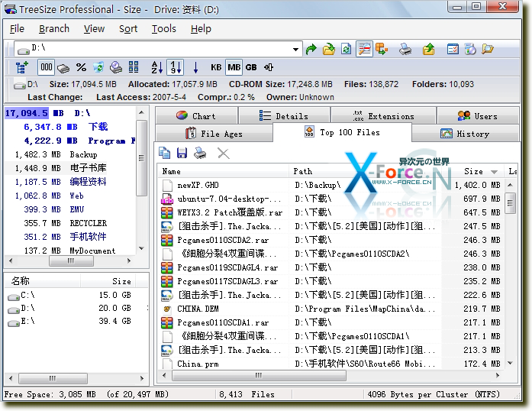Viewport: 532px width, 411px height.
Task: Switch to the Extensions tab
Action: point(384,116)
